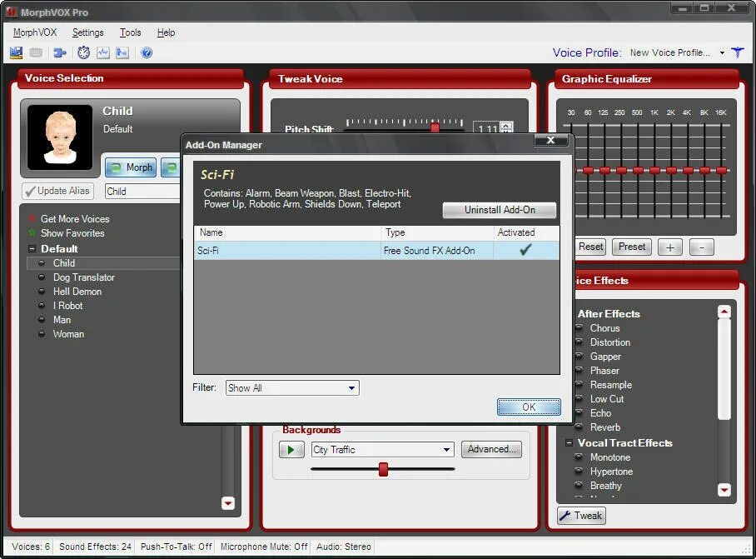The width and height of the screenshot is (756, 559).
Task: Sort add-ons by the Type column header
Action: pos(437,232)
